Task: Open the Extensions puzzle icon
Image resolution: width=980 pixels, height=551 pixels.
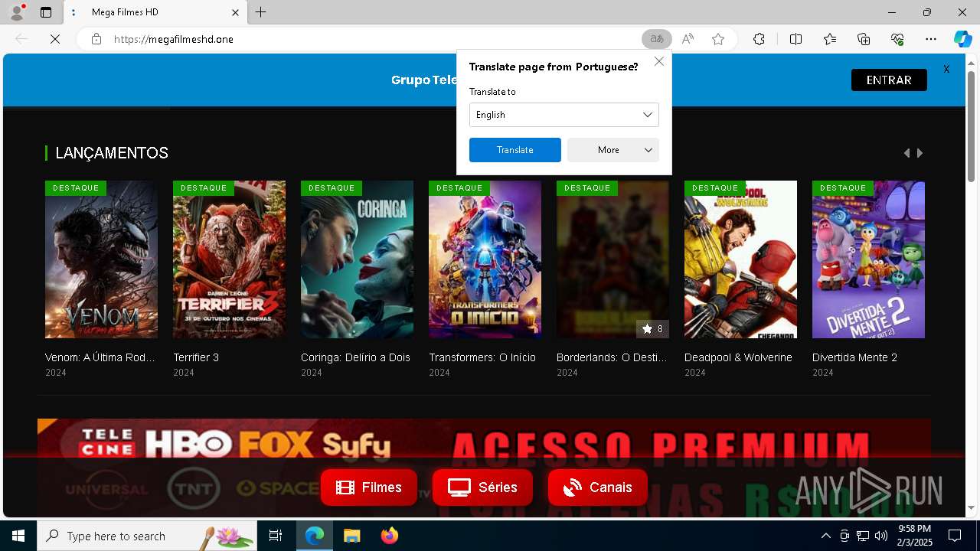Action: tap(759, 39)
